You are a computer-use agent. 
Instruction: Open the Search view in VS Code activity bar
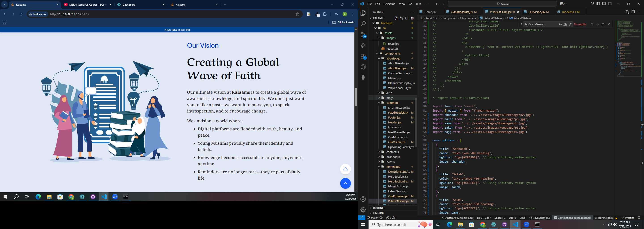[363, 24]
